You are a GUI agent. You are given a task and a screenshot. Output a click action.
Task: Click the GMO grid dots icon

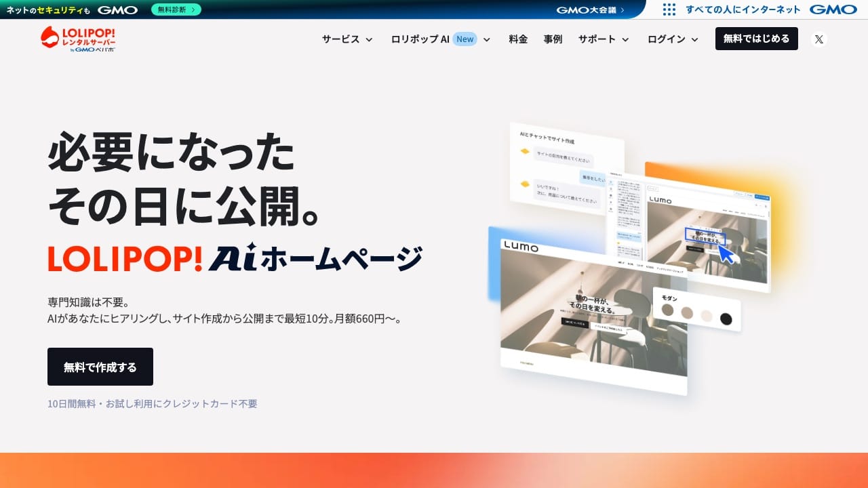point(669,9)
